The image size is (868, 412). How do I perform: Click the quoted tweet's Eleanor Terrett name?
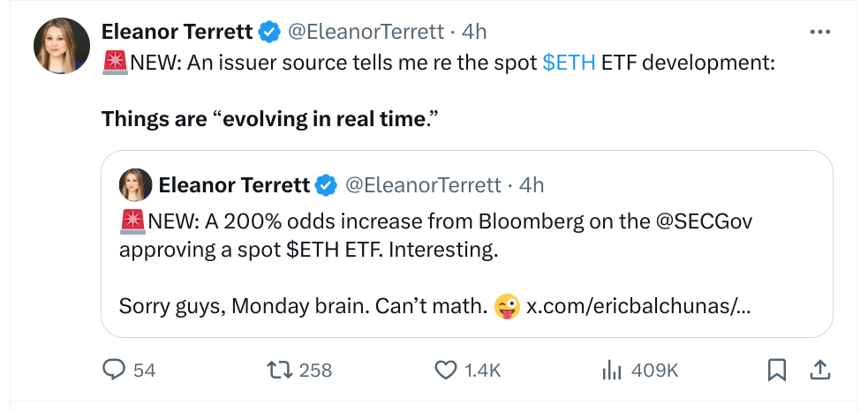pyautogui.click(x=234, y=185)
